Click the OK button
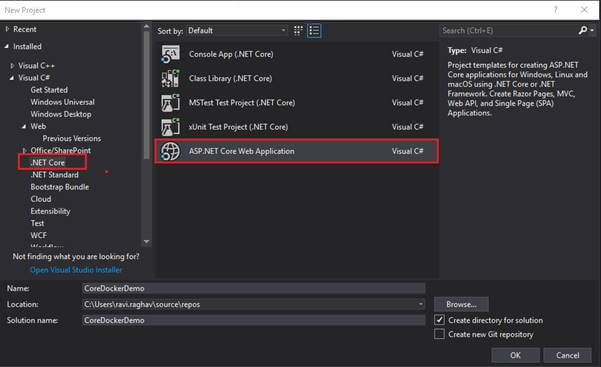 click(x=516, y=355)
